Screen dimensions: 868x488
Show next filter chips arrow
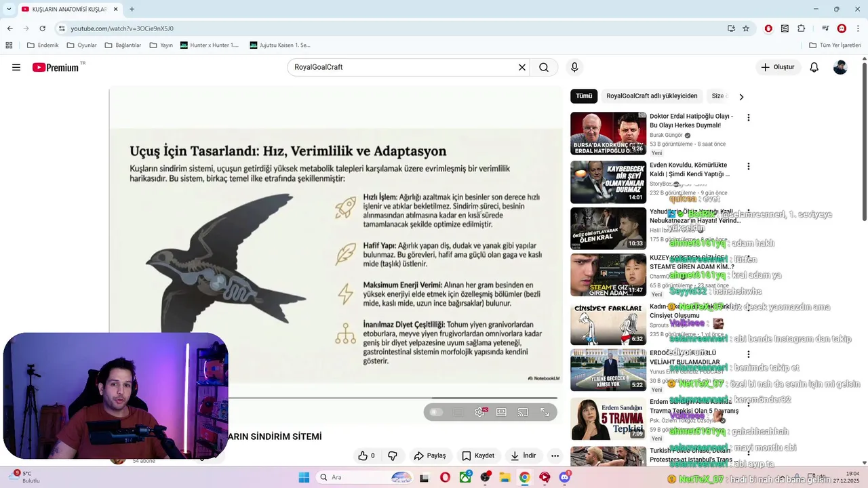point(741,97)
